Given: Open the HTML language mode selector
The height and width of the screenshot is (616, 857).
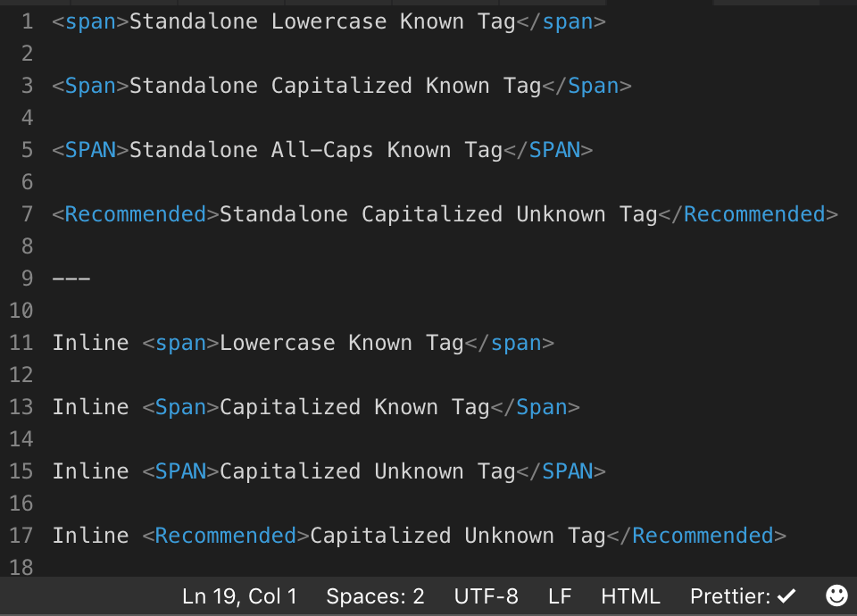Looking at the screenshot, I should tap(631, 595).
